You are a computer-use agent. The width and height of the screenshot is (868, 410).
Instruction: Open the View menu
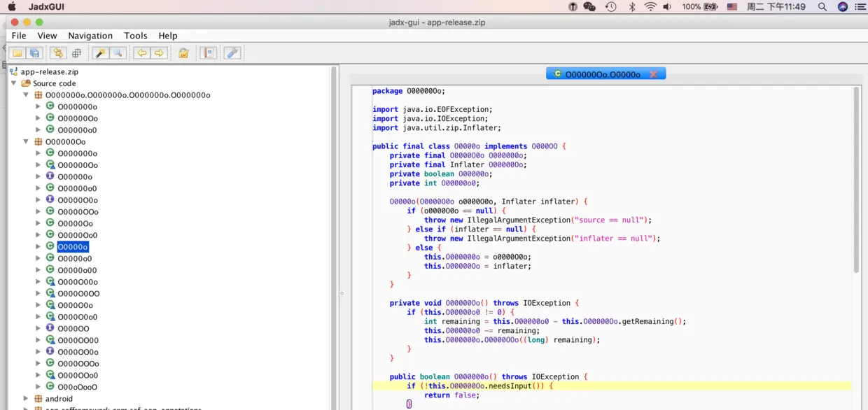[x=48, y=36]
